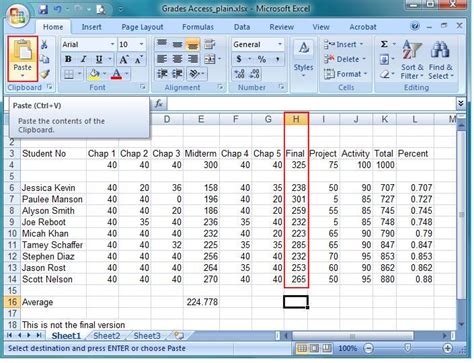Select the Format Painter brush
Screen dimensions: 474x363
click(45, 74)
